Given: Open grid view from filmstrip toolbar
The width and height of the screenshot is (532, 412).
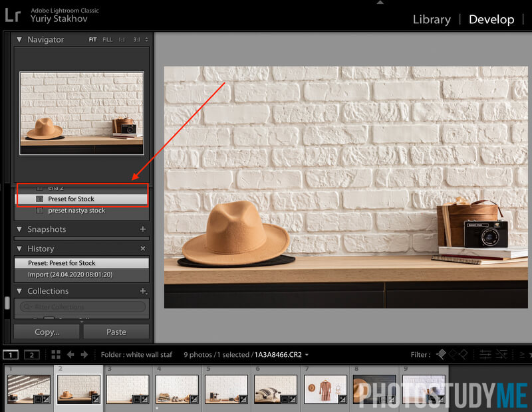Looking at the screenshot, I should [x=56, y=355].
